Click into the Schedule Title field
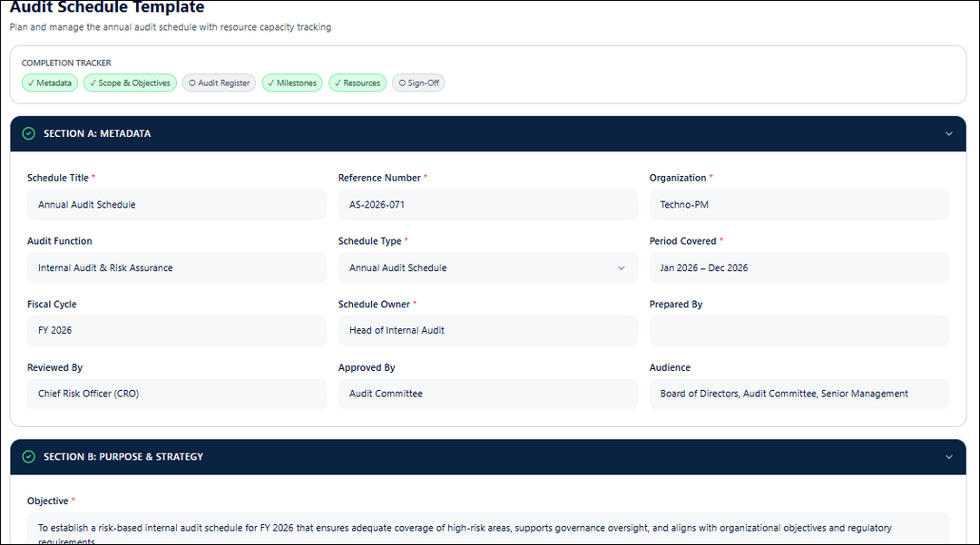Viewport: 980px width, 545px height. point(177,205)
